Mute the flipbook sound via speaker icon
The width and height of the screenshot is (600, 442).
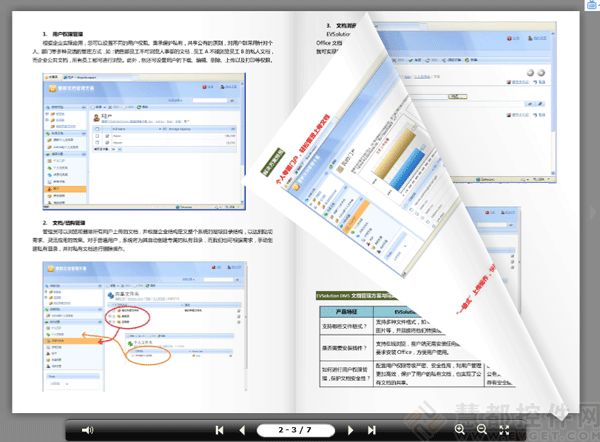coord(87,429)
